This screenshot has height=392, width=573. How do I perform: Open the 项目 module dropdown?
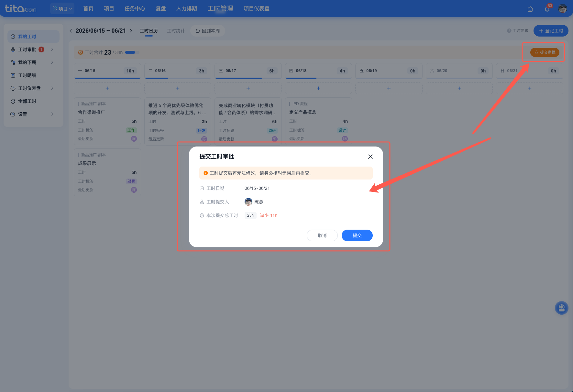pos(62,8)
